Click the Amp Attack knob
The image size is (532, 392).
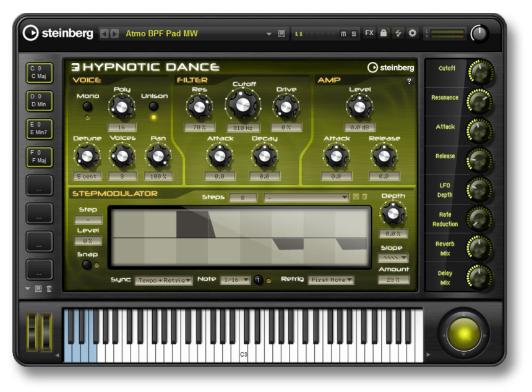(x=337, y=156)
